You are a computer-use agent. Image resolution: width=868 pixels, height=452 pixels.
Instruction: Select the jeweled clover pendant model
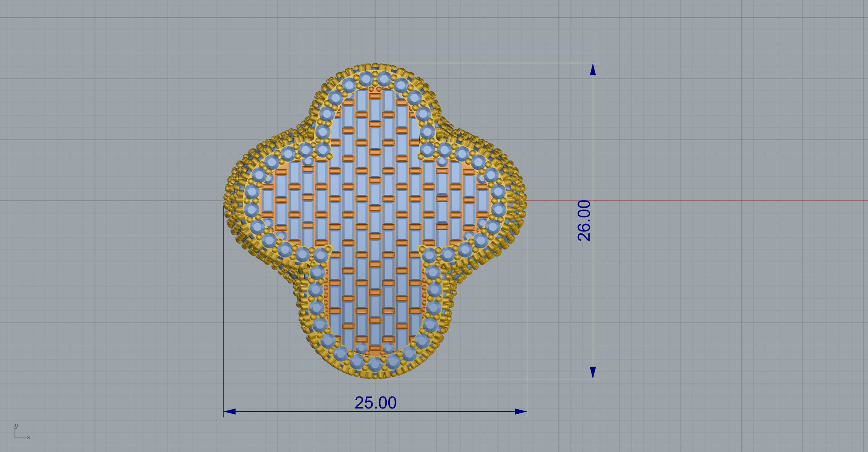[x=375, y=221]
